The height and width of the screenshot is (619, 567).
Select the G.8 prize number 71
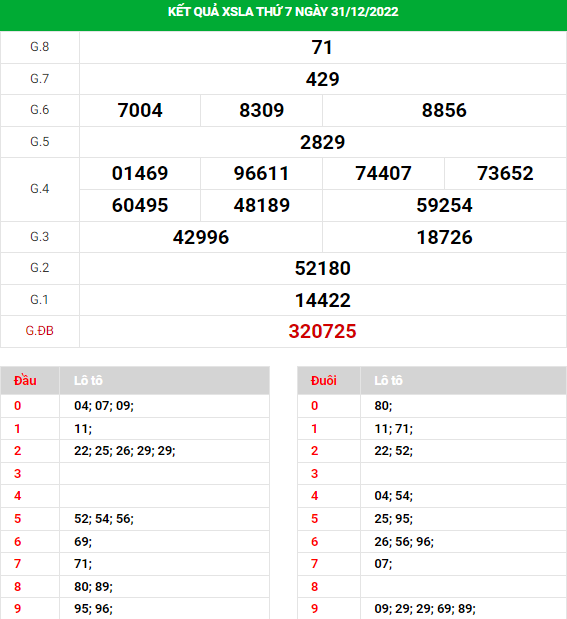[x=322, y=47]
